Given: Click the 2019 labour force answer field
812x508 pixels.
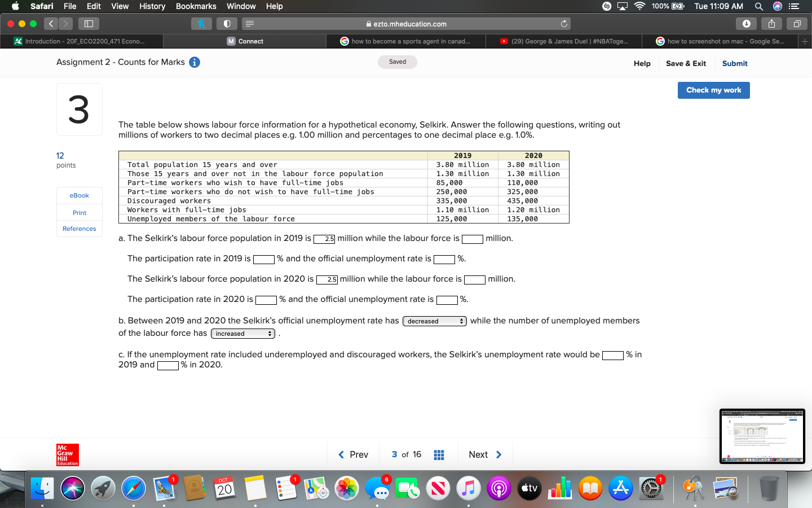Looking at the screenshot, I should [473, 239].
